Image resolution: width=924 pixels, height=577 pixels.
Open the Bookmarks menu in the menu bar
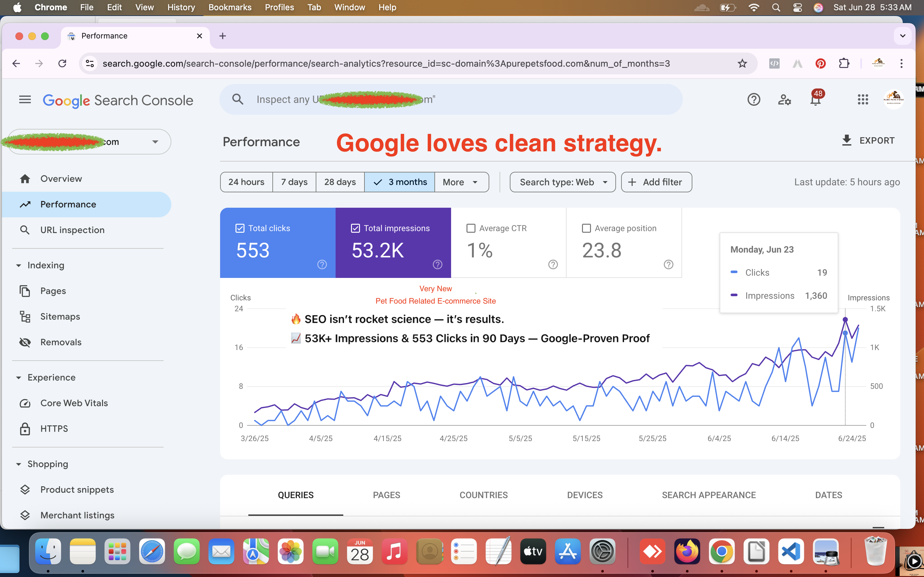coord(229,7)
